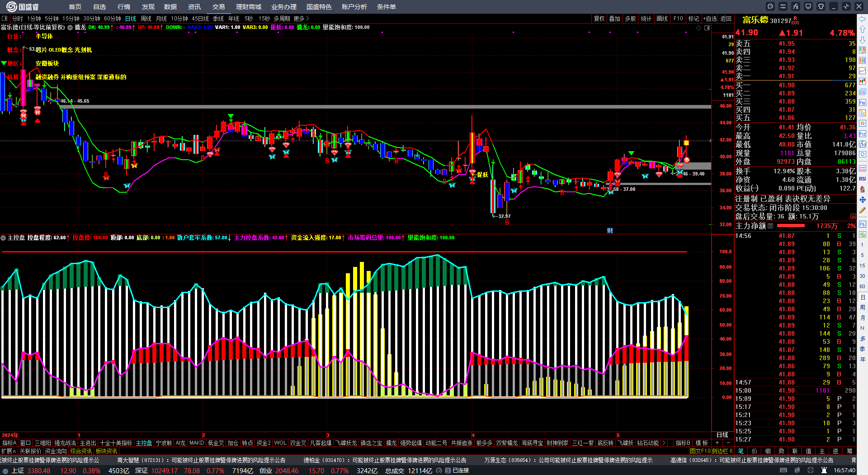Viewport: 868px width, 475px height.
Task: Open the line chart icon in right sidebar
Action: click(863, 71)
